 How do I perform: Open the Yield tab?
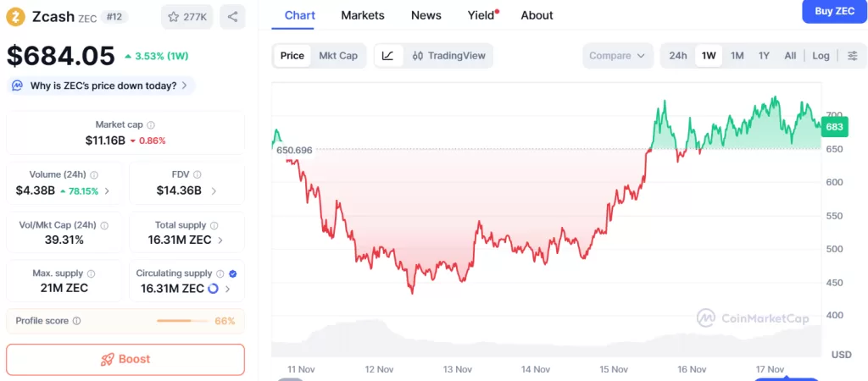tap(481, 15)
